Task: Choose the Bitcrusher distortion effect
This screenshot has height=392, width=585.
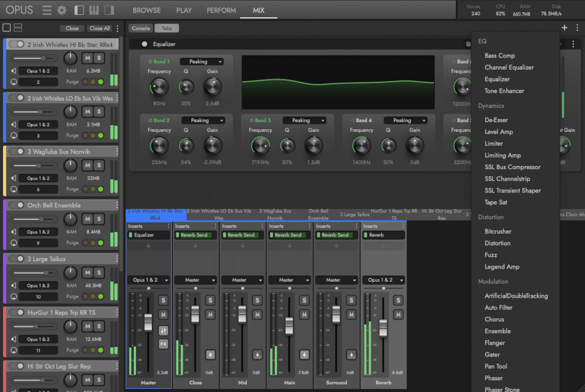Action: coord(498,231)
